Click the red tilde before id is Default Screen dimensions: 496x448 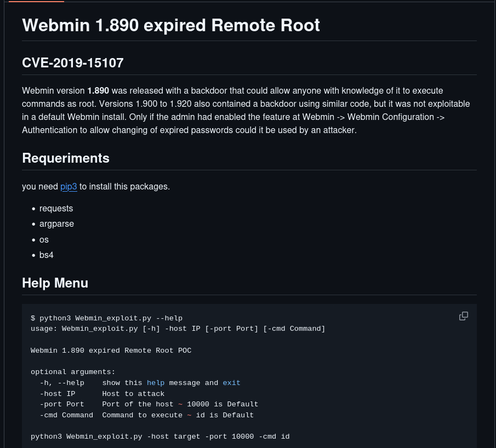pos(189,415)
